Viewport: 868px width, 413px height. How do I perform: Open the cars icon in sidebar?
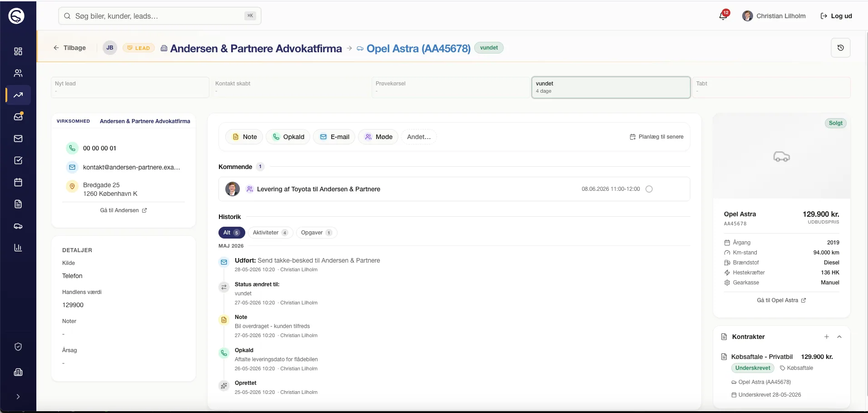[x=18, y=226]
